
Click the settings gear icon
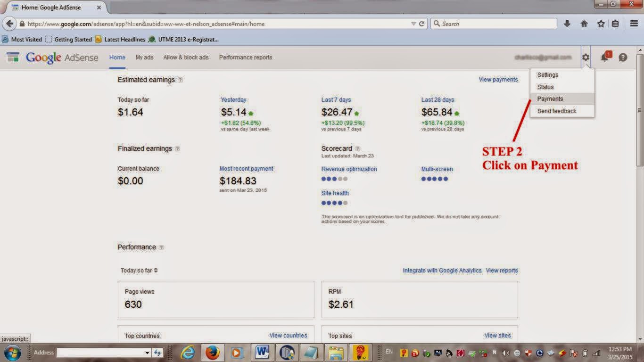pyautogui.click(x=586, y=57)
